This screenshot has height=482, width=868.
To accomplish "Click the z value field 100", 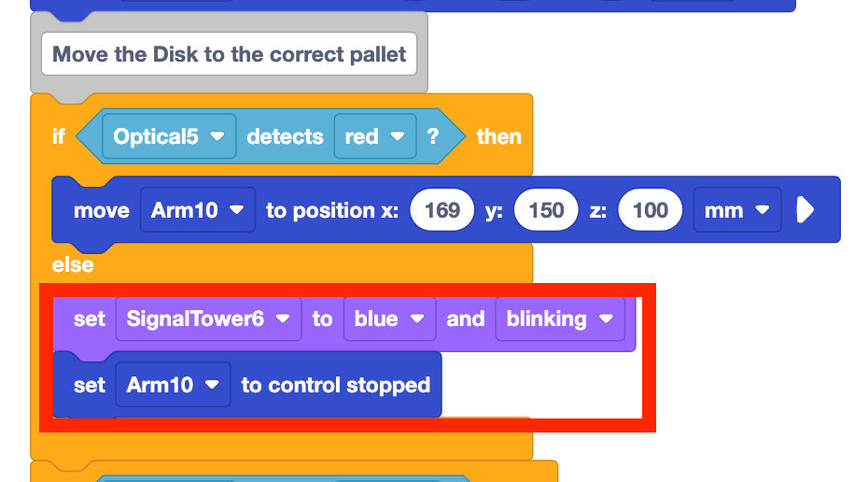I will pos(650,210).
